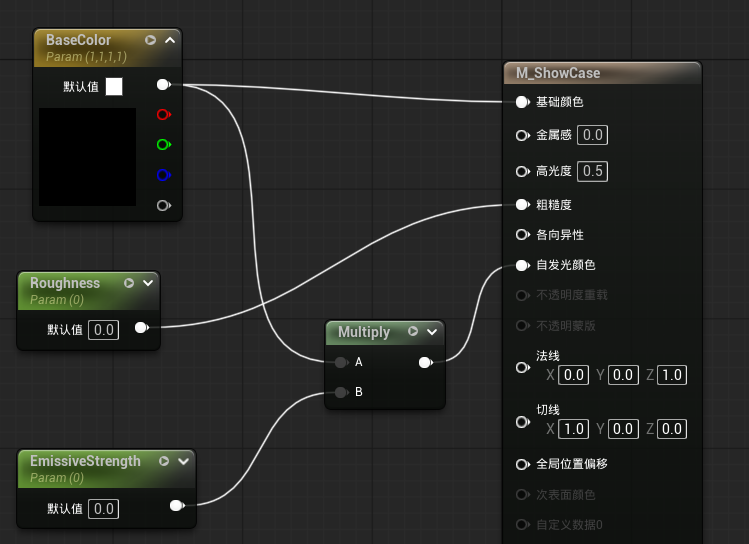749x544 pixels.
Task: Edit the 切线 Z value field
Action: [x=672, y=429]
